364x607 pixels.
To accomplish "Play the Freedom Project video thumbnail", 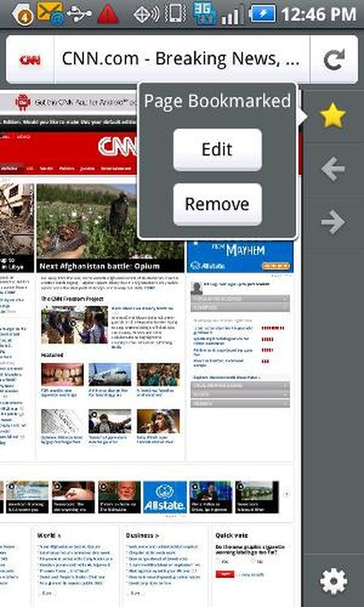I will 74,325.
